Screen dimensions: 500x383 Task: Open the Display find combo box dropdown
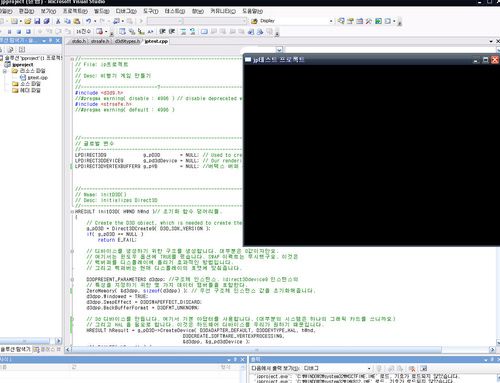coord(331,21)
